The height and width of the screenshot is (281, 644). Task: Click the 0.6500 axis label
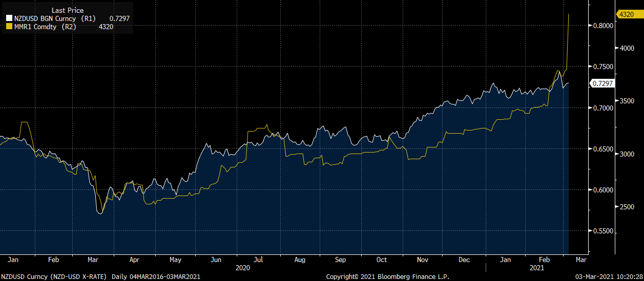point(604,149)
